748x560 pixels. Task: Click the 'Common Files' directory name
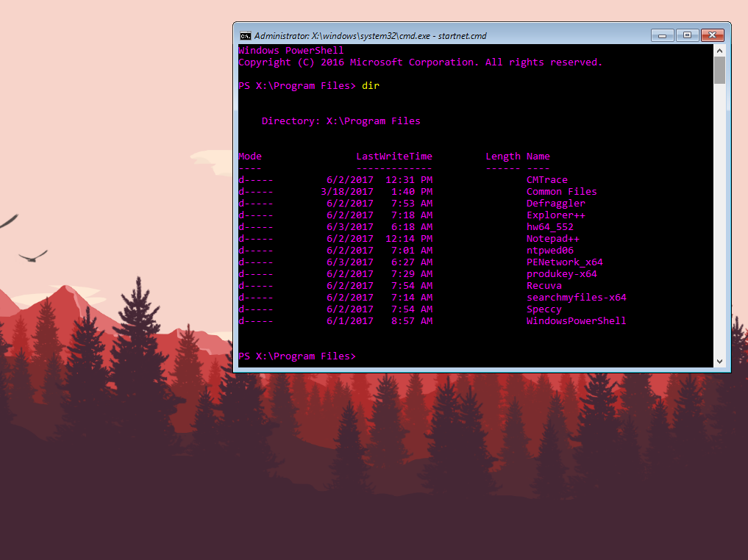pyautogui.click(x=561, y=192)
